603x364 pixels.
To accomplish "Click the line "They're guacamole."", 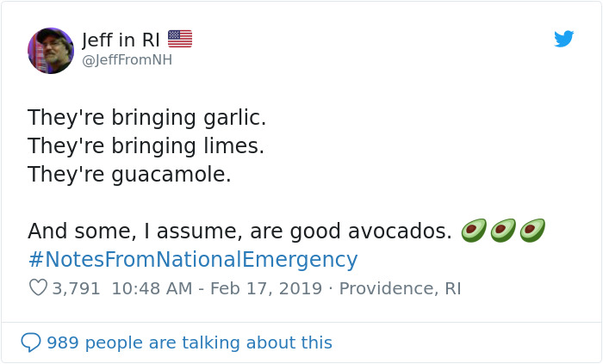I will [129, 175].
